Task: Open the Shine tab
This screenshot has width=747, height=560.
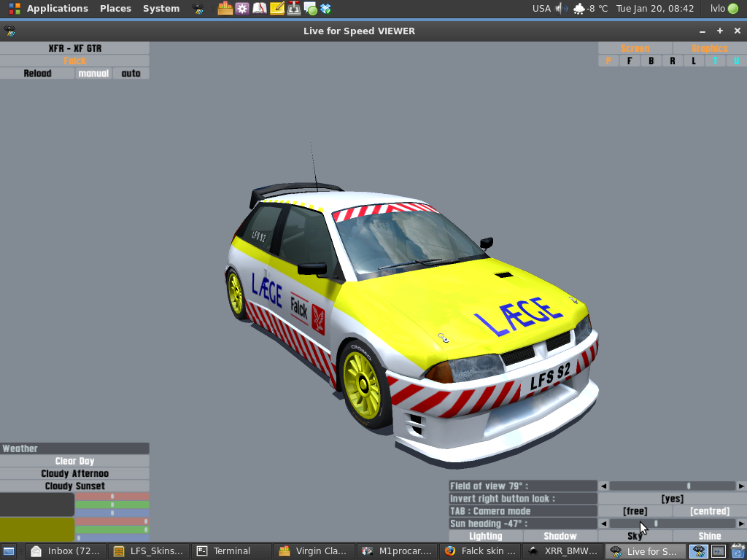Action: pos(709,536)
